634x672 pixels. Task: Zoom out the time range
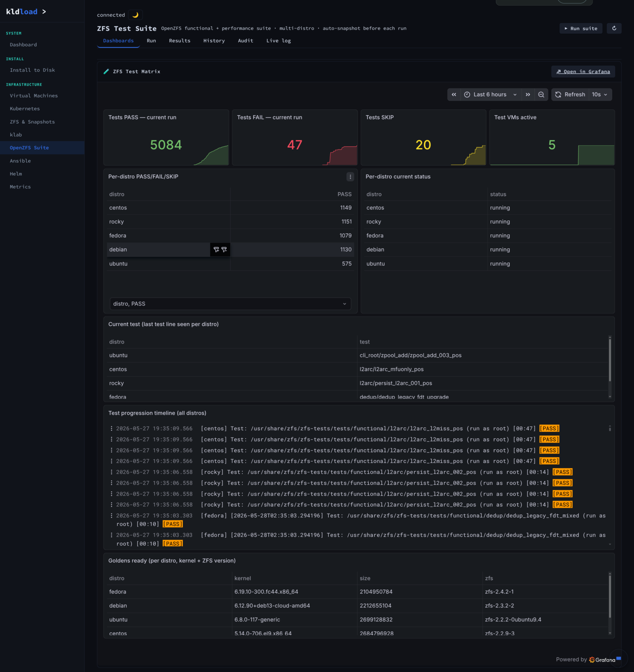click(541, 94)
